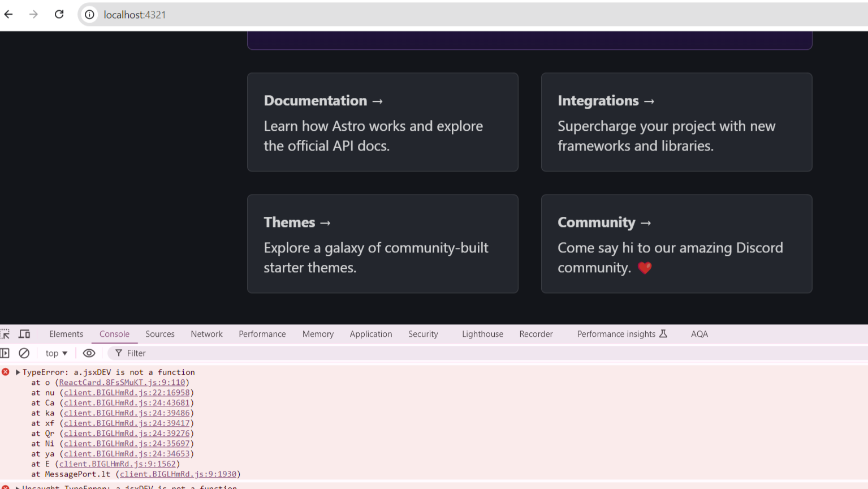Viewport: 868px width, 489px height.
Task: Click the site information icon in address bar
Action: 89,15
